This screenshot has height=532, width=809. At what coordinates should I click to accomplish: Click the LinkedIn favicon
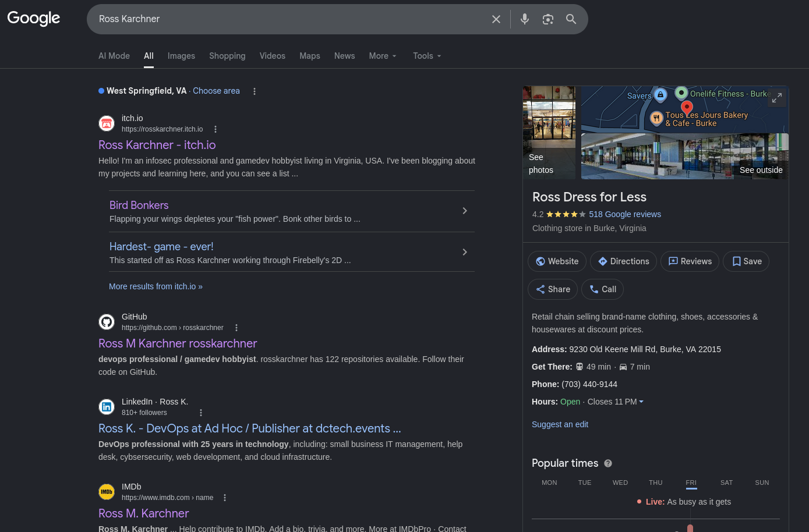107,407
